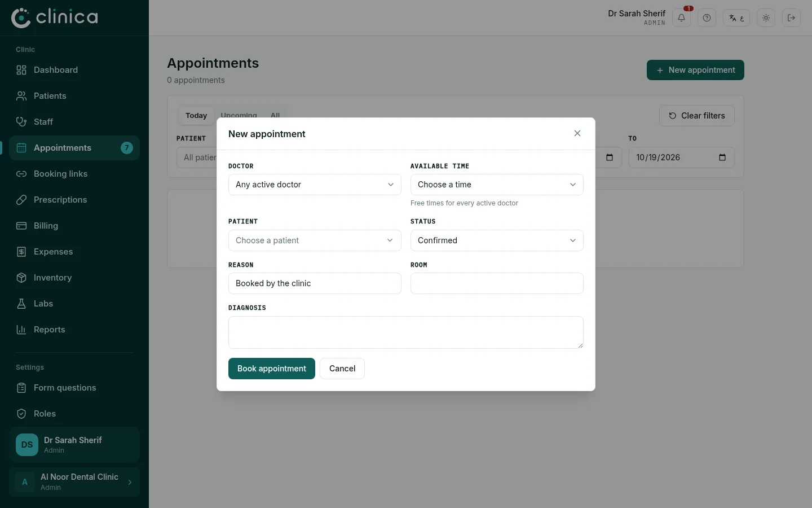Open notifications bell in header
This screenshot has width=812, height=508.
coord(681,18)
